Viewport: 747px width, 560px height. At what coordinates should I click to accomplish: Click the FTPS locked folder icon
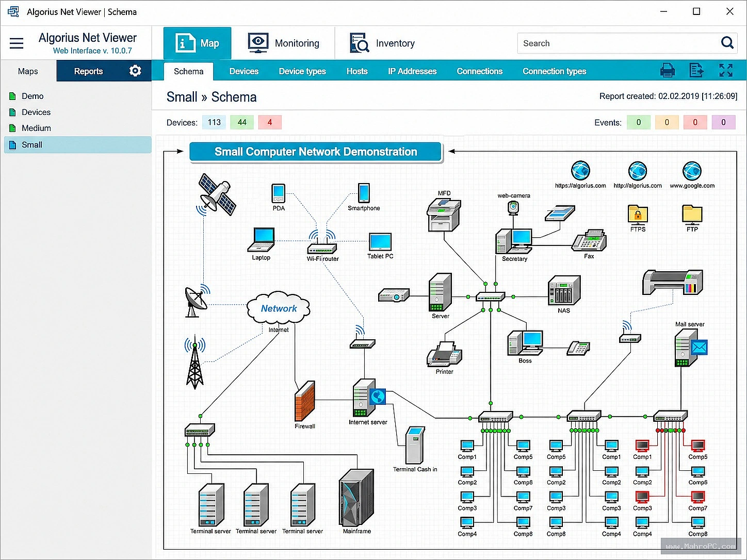(x=638, y=215)
